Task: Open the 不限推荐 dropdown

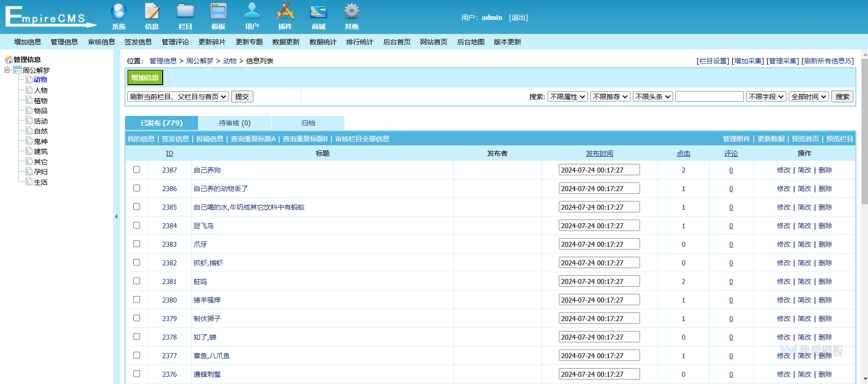Action: click(x=610, y=96)
